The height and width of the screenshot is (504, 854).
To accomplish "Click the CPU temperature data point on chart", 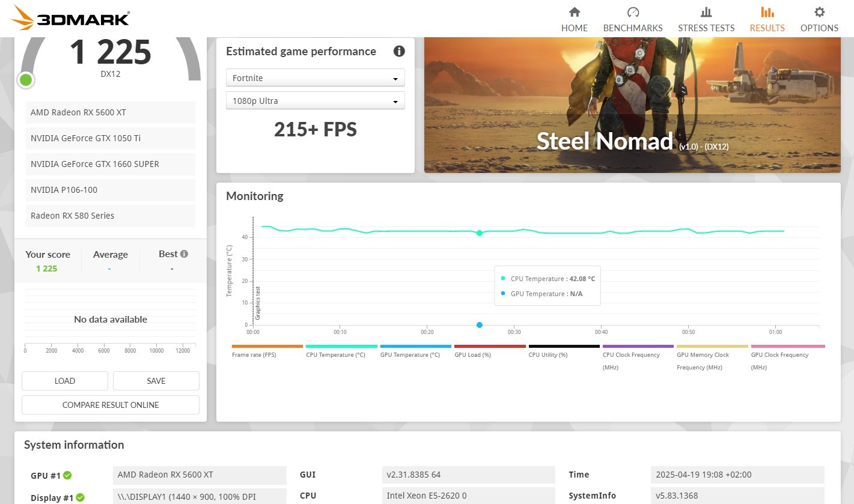I will point(480,233).
